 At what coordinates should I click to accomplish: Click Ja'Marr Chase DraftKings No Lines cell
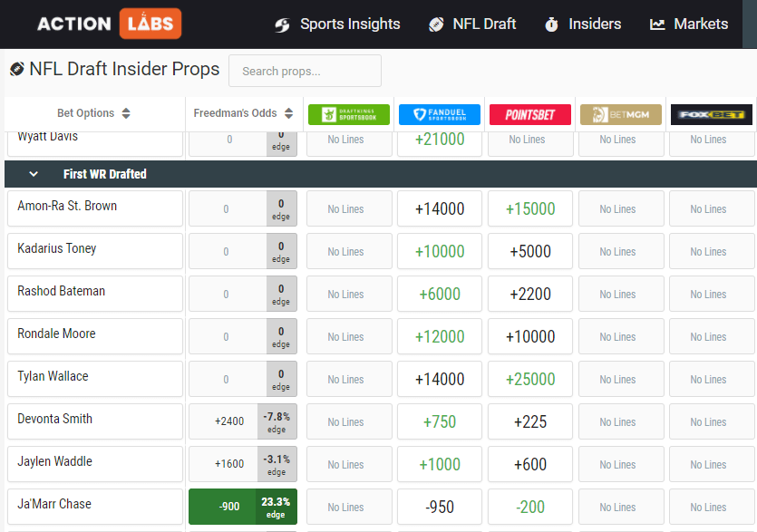point(349,507)
